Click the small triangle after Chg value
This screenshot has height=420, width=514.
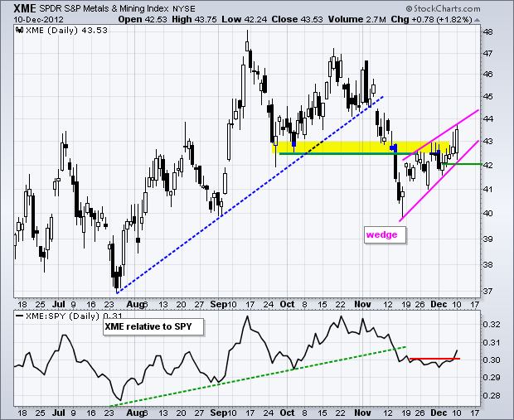coord(477,20)
